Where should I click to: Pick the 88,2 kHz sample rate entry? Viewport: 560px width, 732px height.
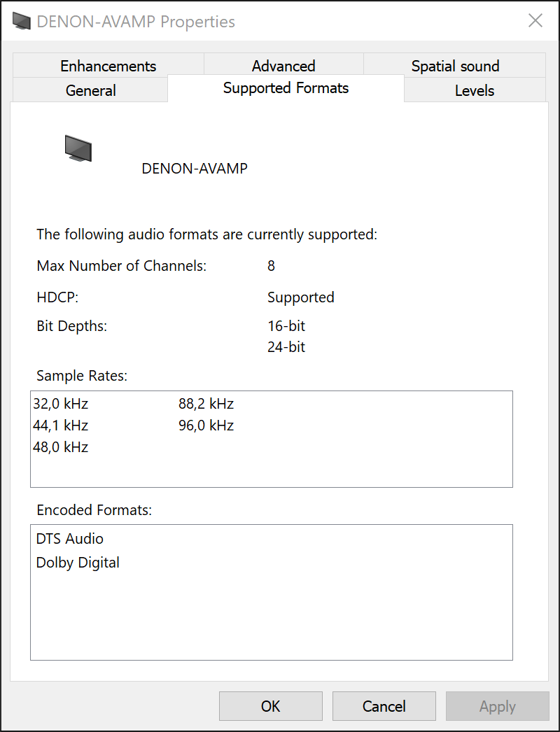206,404
